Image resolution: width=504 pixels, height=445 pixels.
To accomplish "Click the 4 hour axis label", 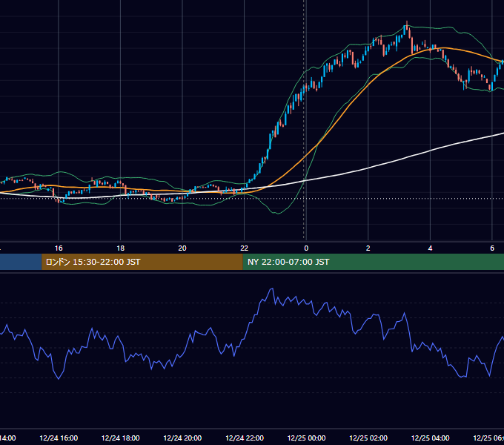I will pyautogui.click(x=430, y=248).
